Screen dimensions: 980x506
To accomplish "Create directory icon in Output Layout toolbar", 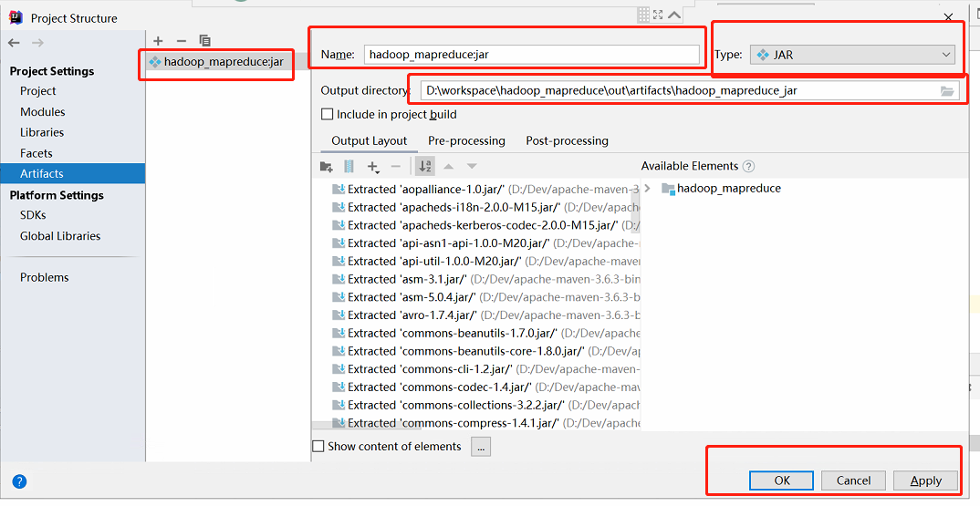I will coord(327,167).
